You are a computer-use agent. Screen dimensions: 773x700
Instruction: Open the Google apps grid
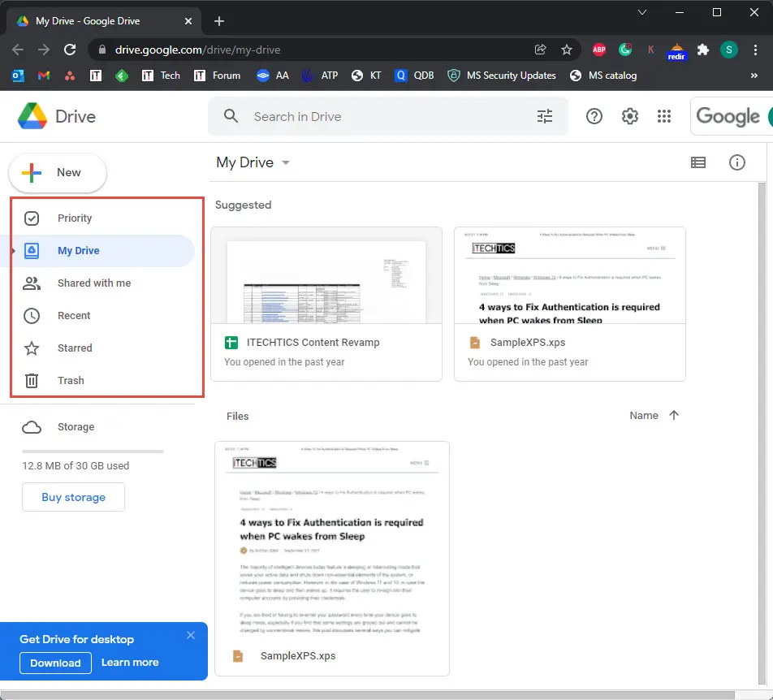pos(665,117)
